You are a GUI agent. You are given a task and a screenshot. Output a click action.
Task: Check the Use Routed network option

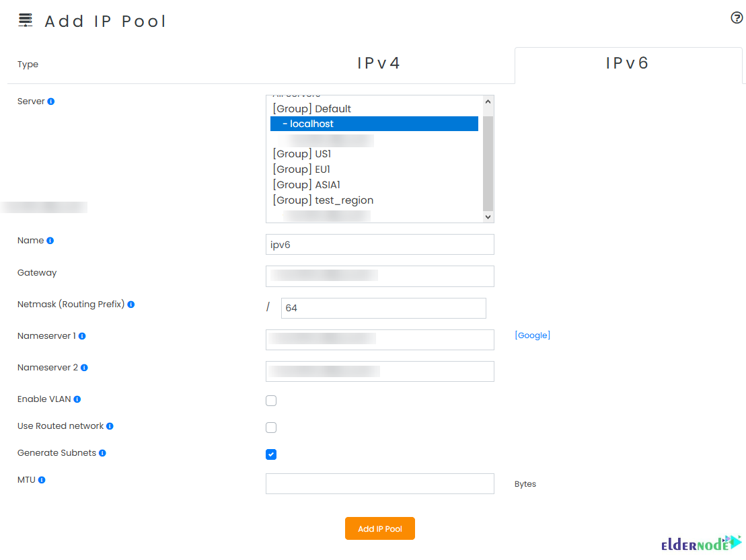[x=271, y=427]
